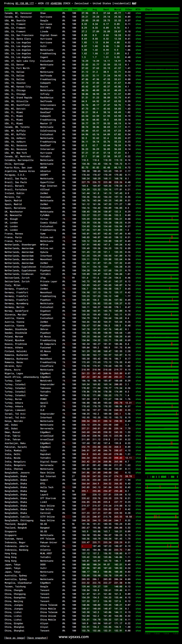Show MTR for Karachi EdgeNext row
The image size is (182, 644).
[x=138, y=447]
